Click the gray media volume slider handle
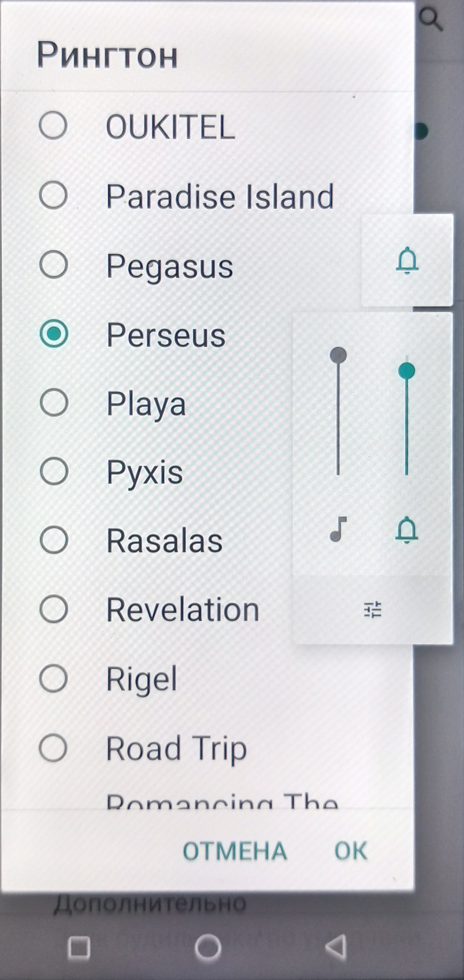The height and width of the screenshot is (980, 464). pyautogui.click(x=338, y=355)
